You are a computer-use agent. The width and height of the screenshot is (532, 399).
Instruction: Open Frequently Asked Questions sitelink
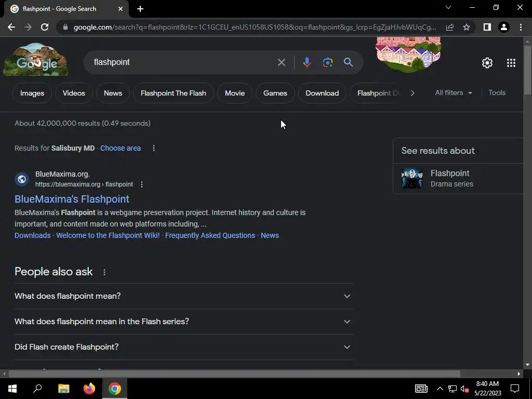click(x=210, y=235)
